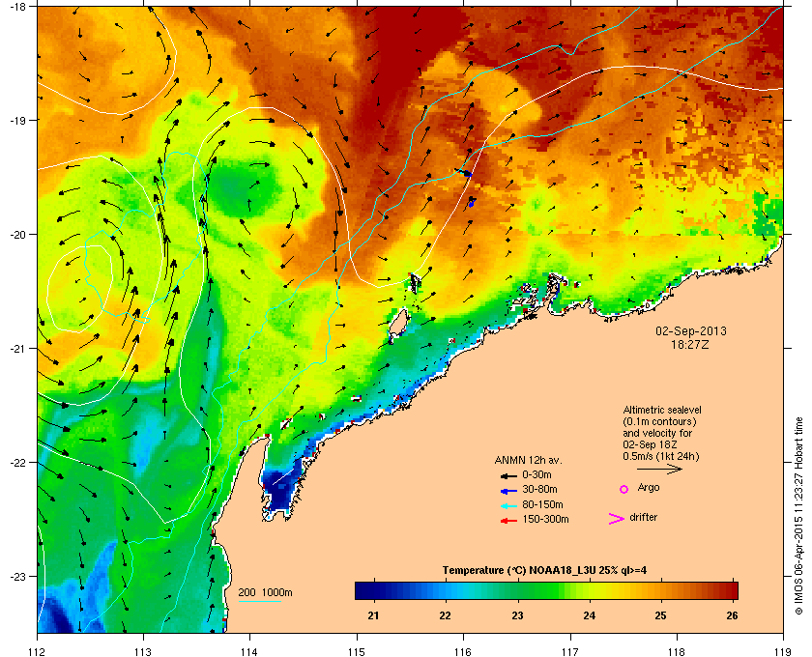Click the '0.5m/s (1kt 24h)' text
The width and height of the screenshot is (812, 657).
(x=661, y=457)
